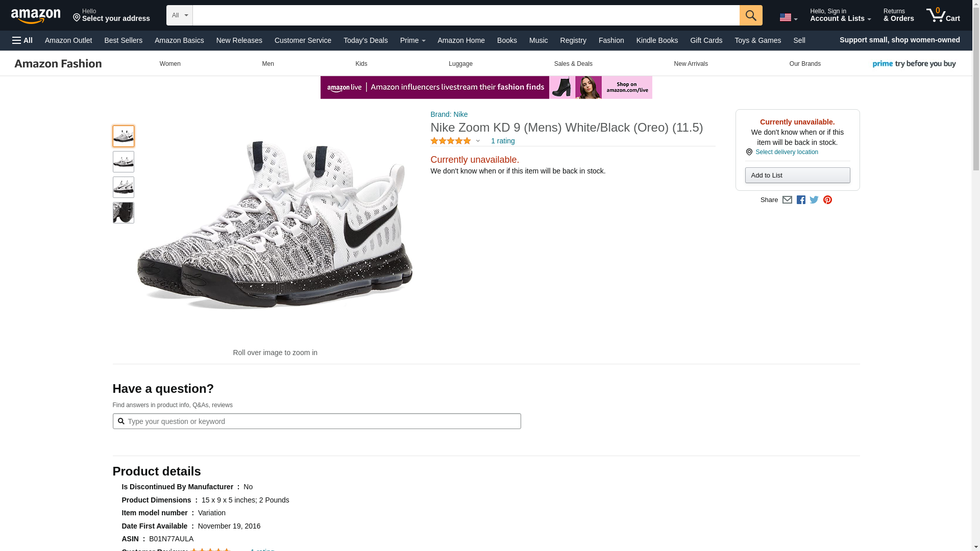Expand Account & Lists menu
Image resolution: width=980 pixels, height=551 pixels.
(x=840, y=15)
